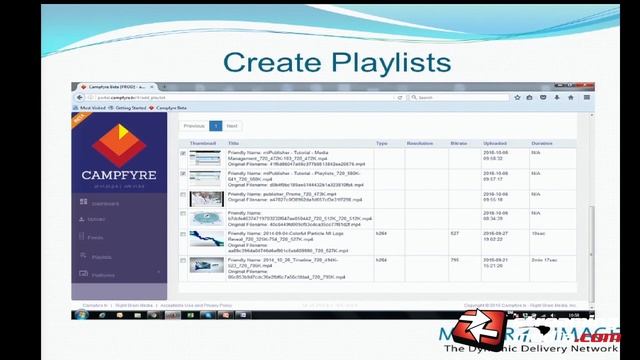Open the Getting Started bookmark

[x=127, y=108]
